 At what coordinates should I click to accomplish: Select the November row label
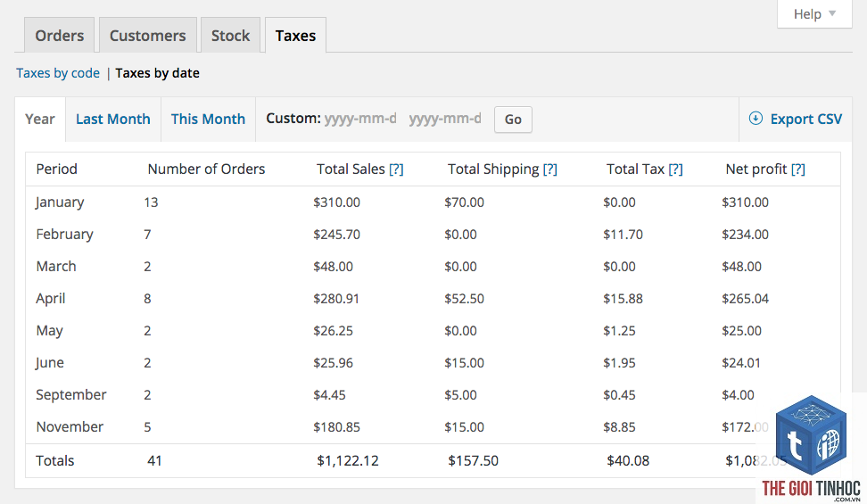[x=70, y=427]
